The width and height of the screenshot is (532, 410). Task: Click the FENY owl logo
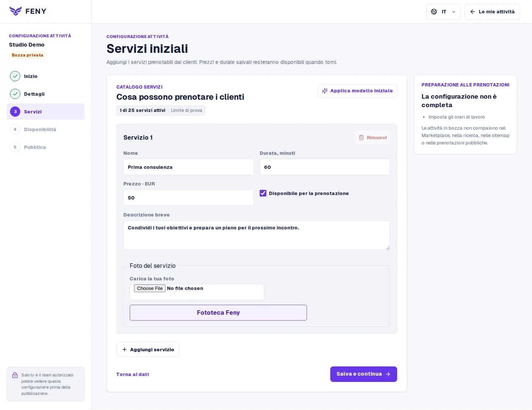[16, 11]
